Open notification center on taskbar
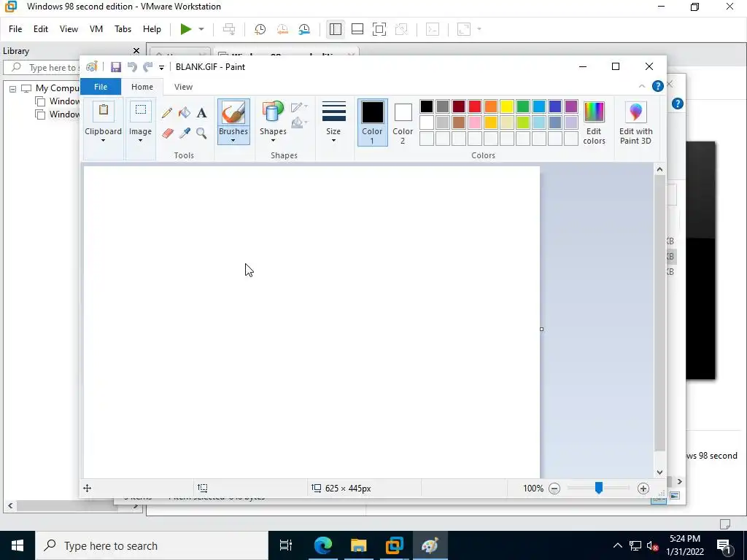 (724, 545)
